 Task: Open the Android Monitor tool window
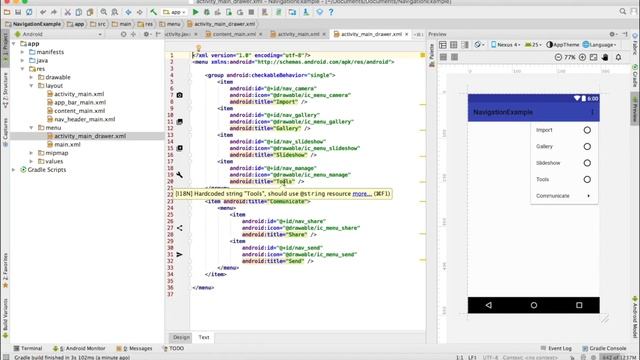point(79,348)
